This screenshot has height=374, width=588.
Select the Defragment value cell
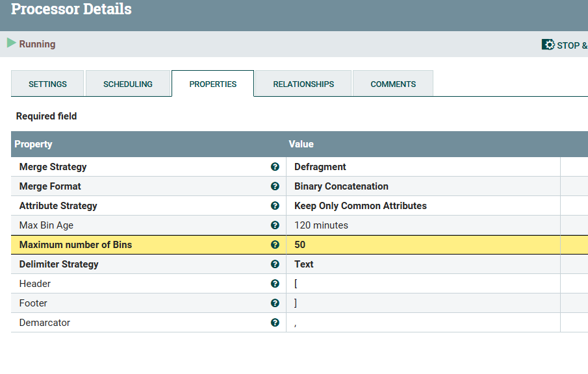[423, 167]
